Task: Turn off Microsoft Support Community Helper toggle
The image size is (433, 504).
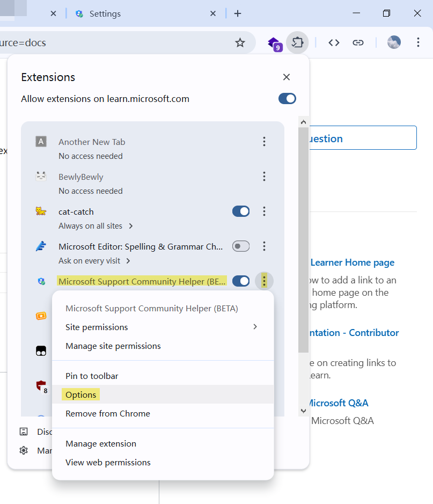Action: pyautogui.click(x=241, y=281)
